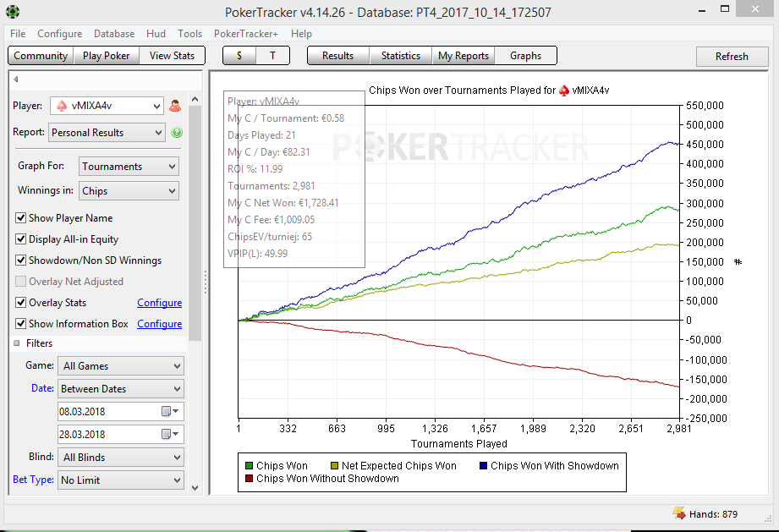Switch to the Statistics tab
779x532 pixels.
[x=401, y=56]
